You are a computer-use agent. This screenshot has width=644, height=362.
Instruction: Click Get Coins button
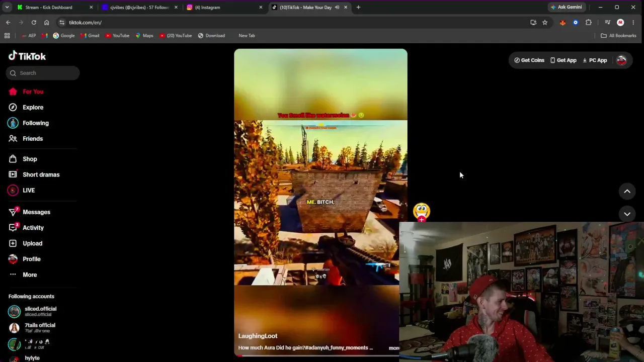[529, 60]
